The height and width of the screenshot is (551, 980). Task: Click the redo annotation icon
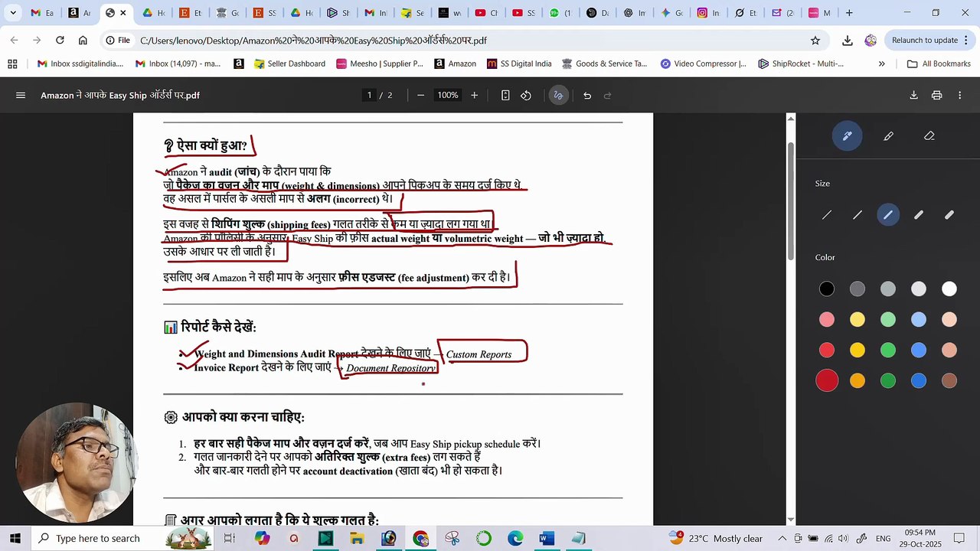pyautogui.click(x=608, y=96)
